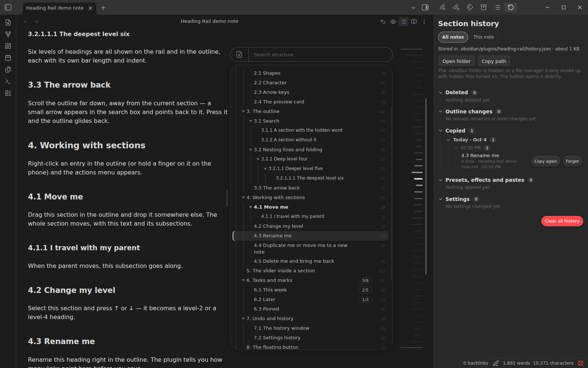Collapse the Outline changes history group
This screenshot has height=368, width=588.
[x=441, y=112]
